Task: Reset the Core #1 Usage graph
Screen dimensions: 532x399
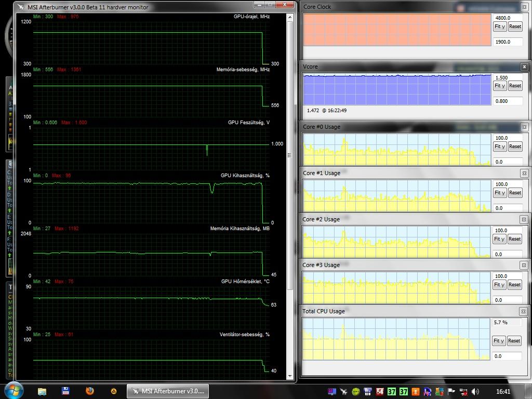Action: click(x=515, y=193)
